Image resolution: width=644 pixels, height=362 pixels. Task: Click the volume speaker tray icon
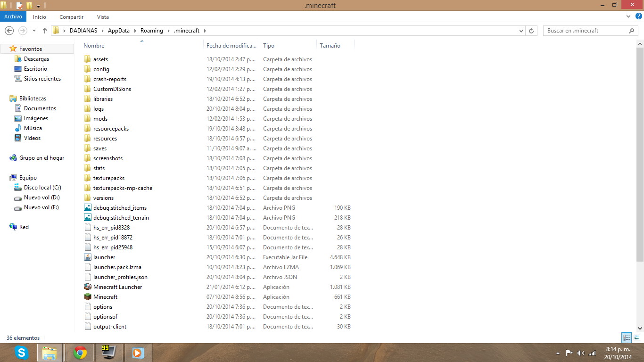coord(580,353)
